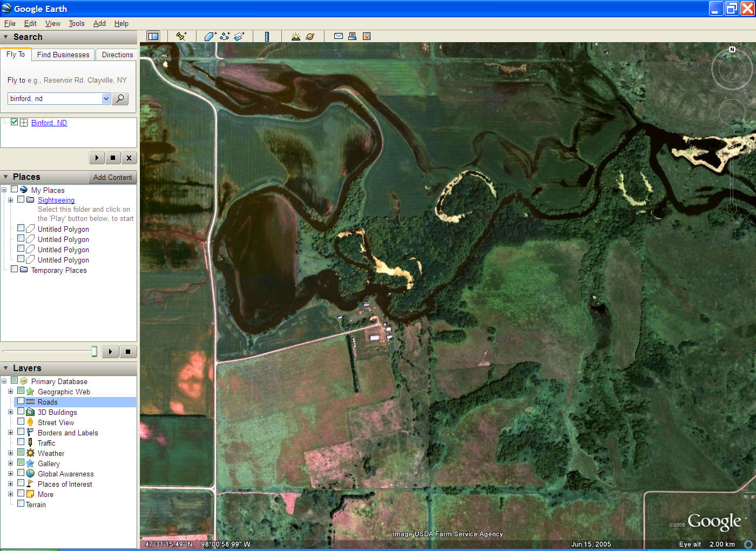The image size is (756, 551).
Task: Collapse the Layers panel
Action: point(6,368)
